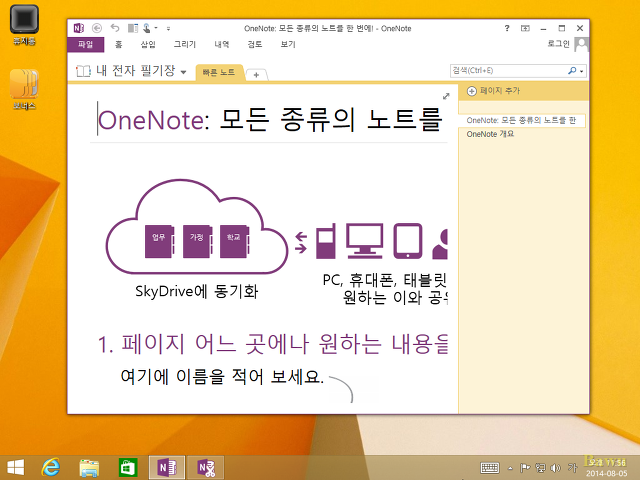This screenshot has width=640, height=480.
Task: Click the OneNote taskbar button
Action: [167, 468]
